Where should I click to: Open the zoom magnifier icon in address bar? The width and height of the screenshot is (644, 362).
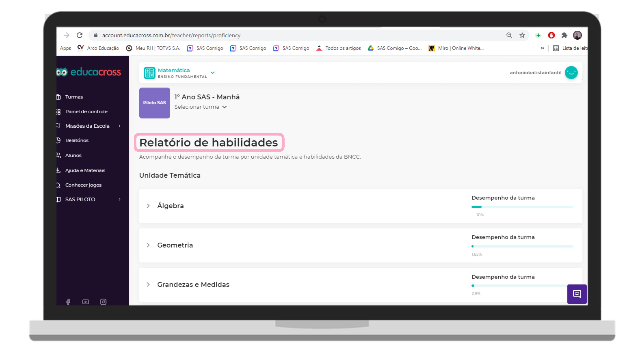pos(509,35)
